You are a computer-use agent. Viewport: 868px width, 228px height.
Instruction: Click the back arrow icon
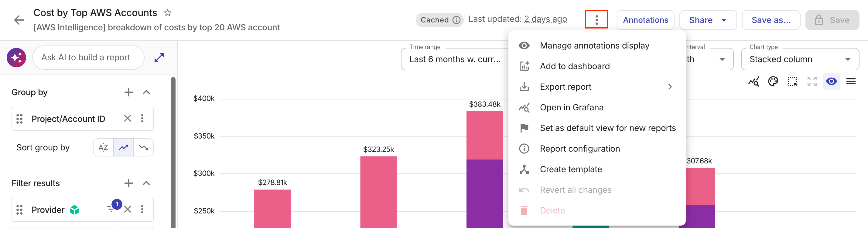19,20
